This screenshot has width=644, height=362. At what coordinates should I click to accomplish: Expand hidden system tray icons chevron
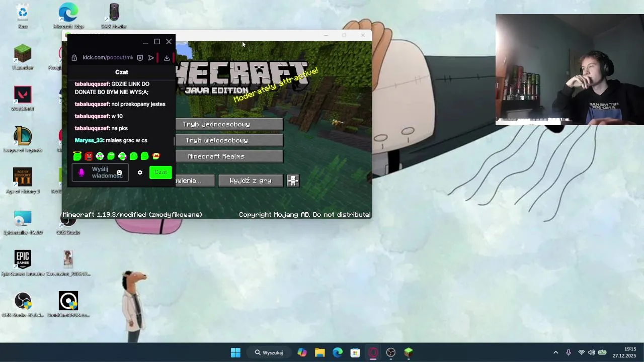point(555,352)
